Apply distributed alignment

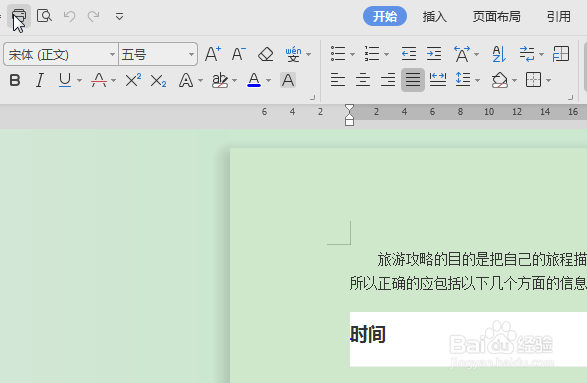pos(438,80)
